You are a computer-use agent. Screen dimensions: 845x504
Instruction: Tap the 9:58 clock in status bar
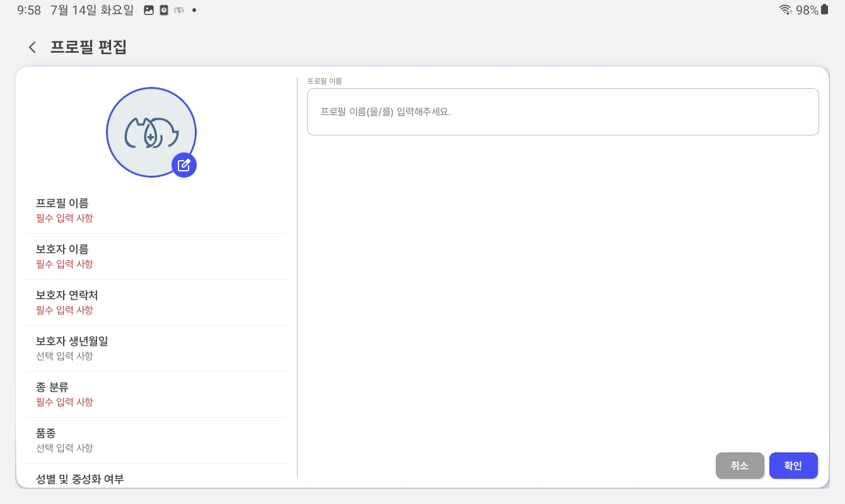29,10
